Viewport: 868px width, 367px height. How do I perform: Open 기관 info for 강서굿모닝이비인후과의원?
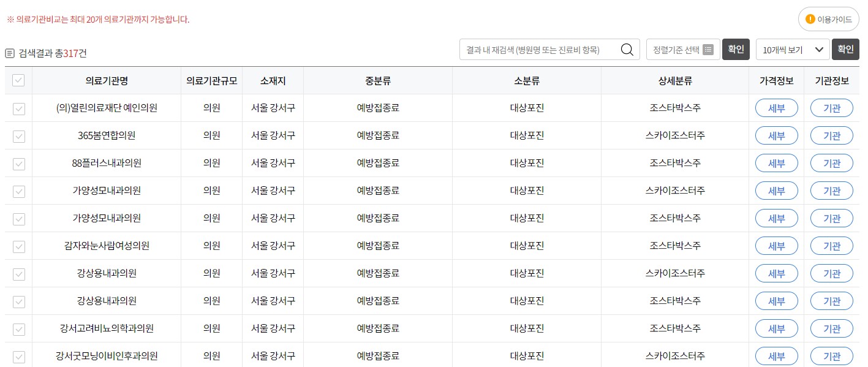(831, 357)
